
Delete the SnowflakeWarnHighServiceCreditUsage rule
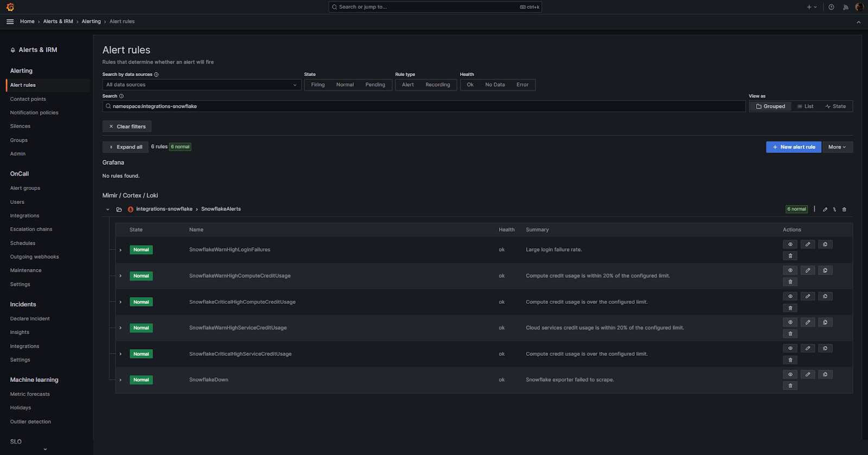click(790, 334)
